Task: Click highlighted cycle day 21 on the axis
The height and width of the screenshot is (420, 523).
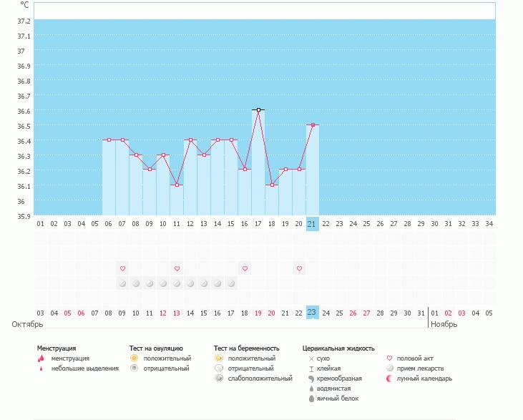Action: click(x=312, y=224)
